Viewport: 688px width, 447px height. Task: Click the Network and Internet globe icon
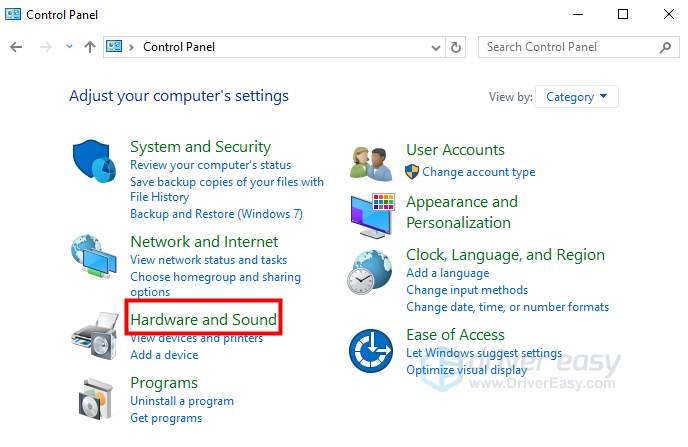tap(95, 258)
